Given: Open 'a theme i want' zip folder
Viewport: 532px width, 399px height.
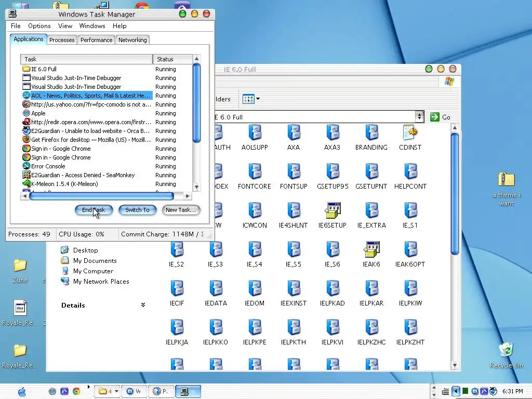Looking at the screenshot, I should point(506,189).
